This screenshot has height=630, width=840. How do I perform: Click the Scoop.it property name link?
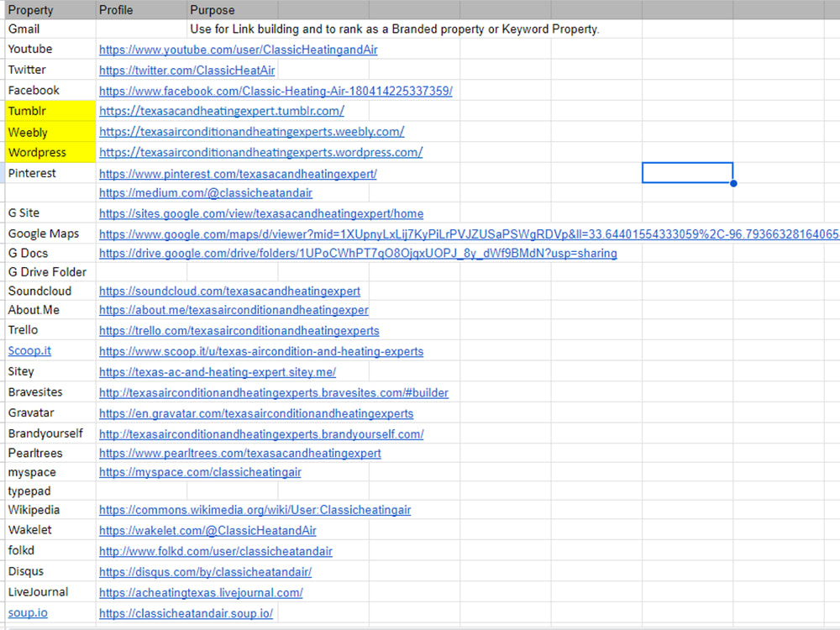pyautogui.click(x=29, y=351)
